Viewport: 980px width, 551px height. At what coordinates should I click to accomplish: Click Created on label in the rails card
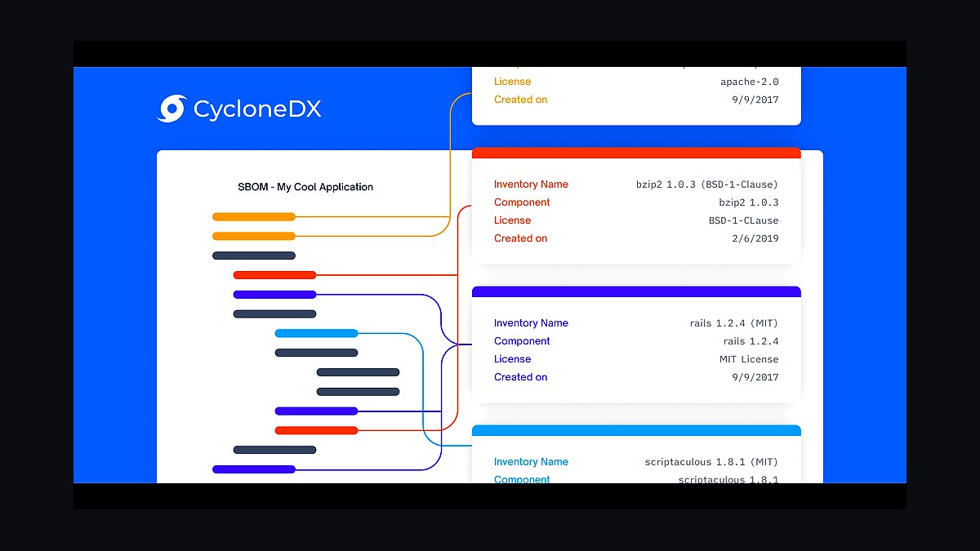tap(520, 377)
